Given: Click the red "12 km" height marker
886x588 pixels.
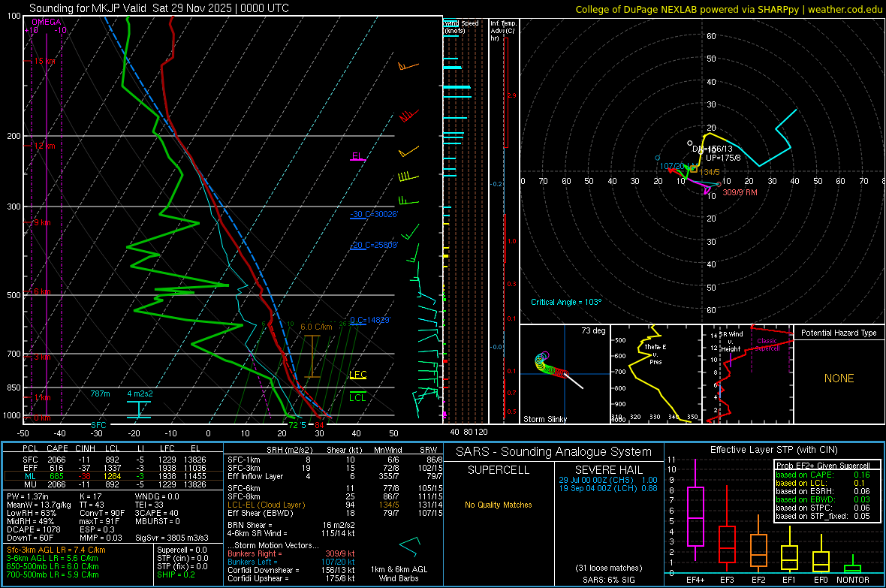Looking at the screenshot, I should 45,146.
